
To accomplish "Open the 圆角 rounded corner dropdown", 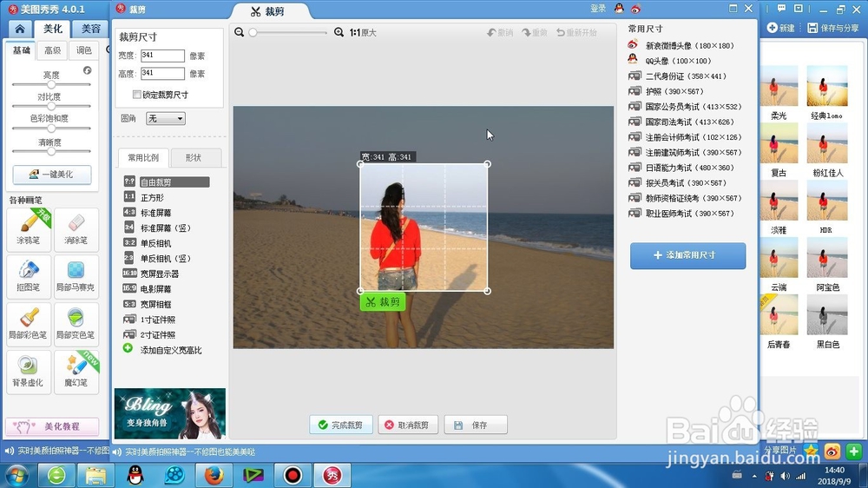I will (166, 119).
